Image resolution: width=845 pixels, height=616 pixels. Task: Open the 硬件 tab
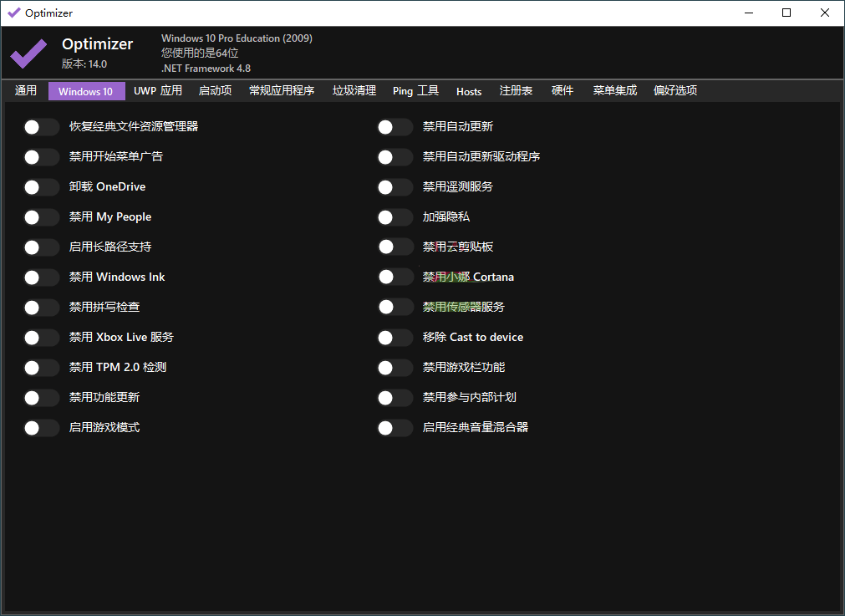[562, 90]
